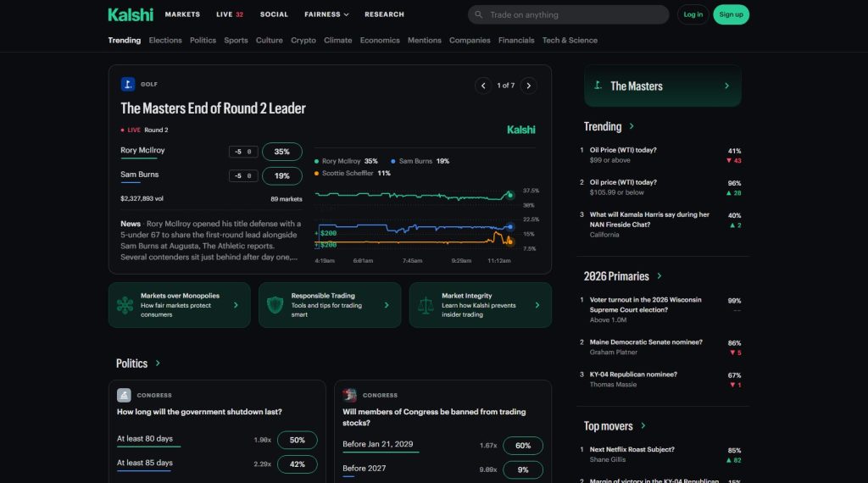
Task: Select the Crypto category tab
Action: tap(303, 41)
